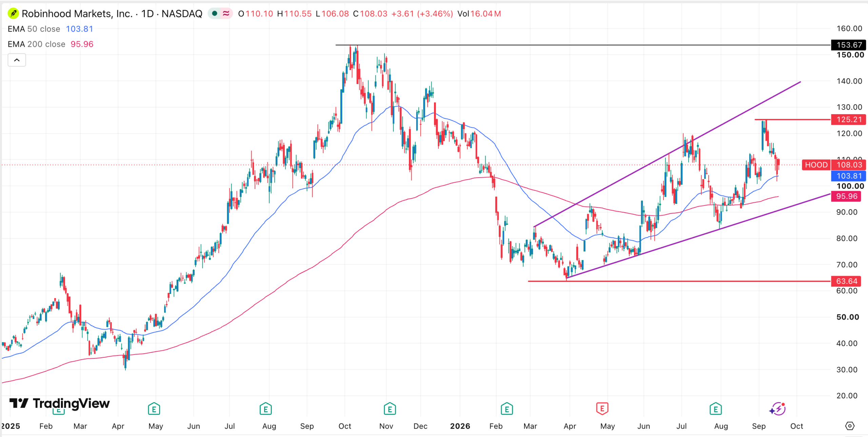Click the 2025 label on the time axis
This screenshot has height=437, width=868.
tap(11, 426)
